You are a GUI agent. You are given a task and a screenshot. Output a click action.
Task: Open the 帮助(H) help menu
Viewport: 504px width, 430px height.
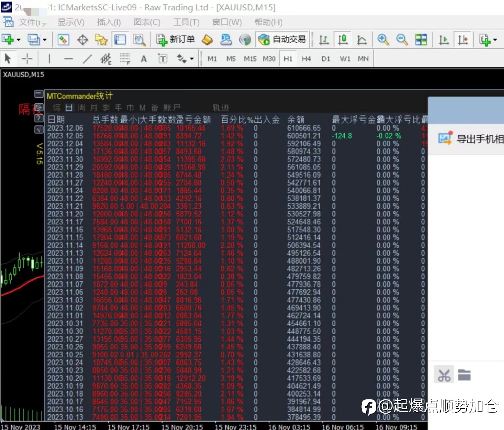(268, 22)
